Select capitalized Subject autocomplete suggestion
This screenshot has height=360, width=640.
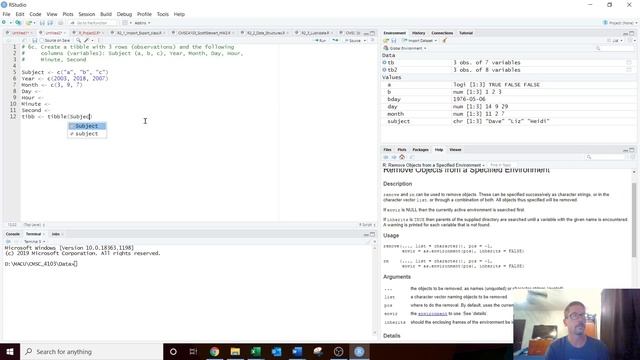click(x=87, y=126)
